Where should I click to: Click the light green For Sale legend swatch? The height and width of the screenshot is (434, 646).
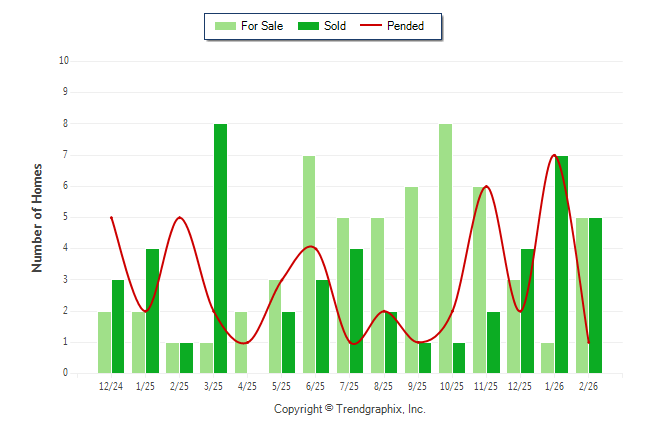[226, 26]
